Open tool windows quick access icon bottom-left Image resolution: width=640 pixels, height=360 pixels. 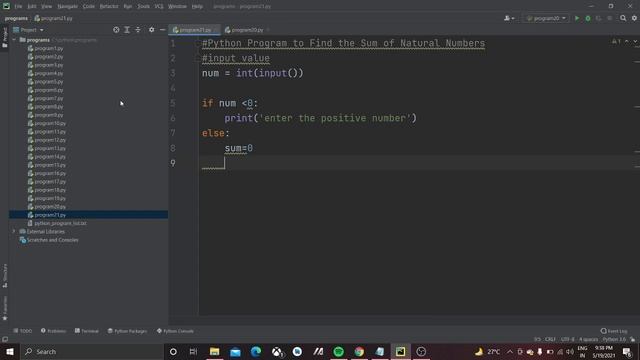point(5,339)
